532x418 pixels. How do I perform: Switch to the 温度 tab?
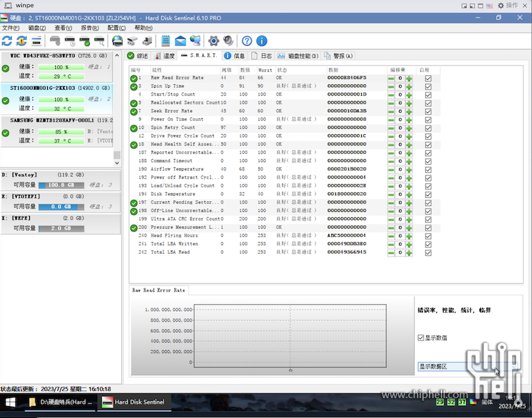pyautogui.click(x=165, y=56)
